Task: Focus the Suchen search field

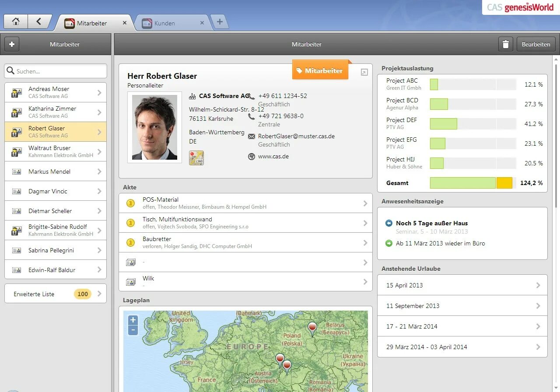Action: (x=56, y=71)
